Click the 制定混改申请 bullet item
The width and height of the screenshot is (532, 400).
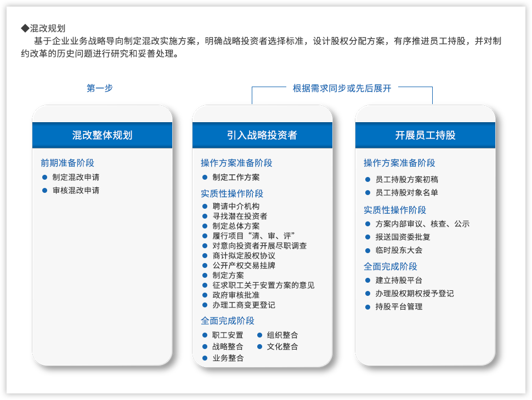click(76, 178)
